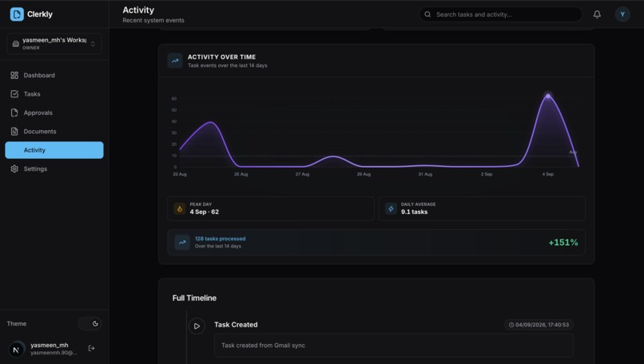Click the 25 Aug axis label
The image size is (644, 364).
pyautogui.click(x=241, y=174)
